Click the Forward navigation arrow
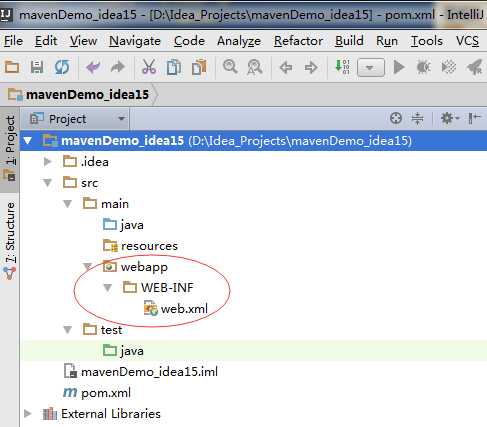The image size is (487, 427). 311,68
